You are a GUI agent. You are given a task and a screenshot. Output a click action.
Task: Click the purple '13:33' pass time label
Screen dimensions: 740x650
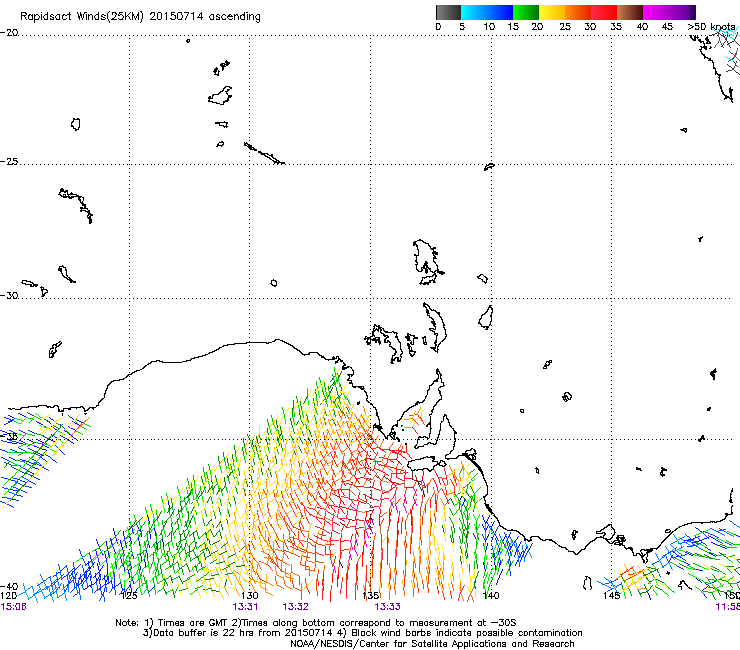pyautogui.click(x=387, y=607)
